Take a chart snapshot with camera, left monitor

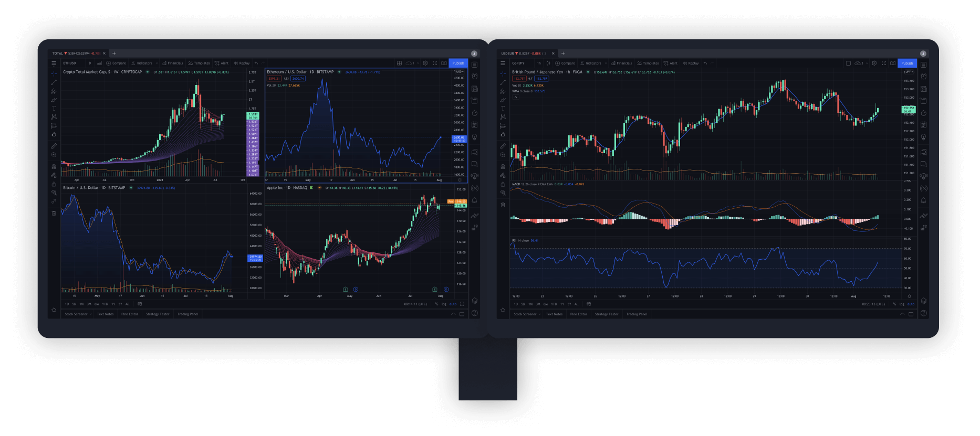click(444, 63)
